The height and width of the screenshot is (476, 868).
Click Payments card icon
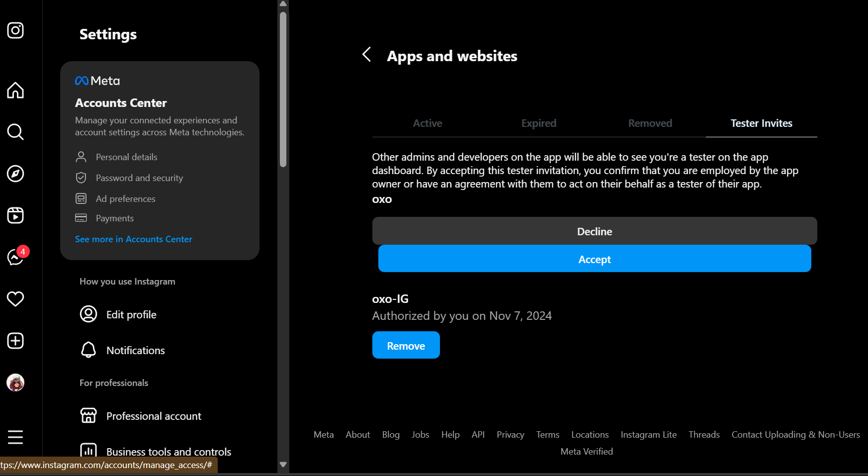point(81,218)
